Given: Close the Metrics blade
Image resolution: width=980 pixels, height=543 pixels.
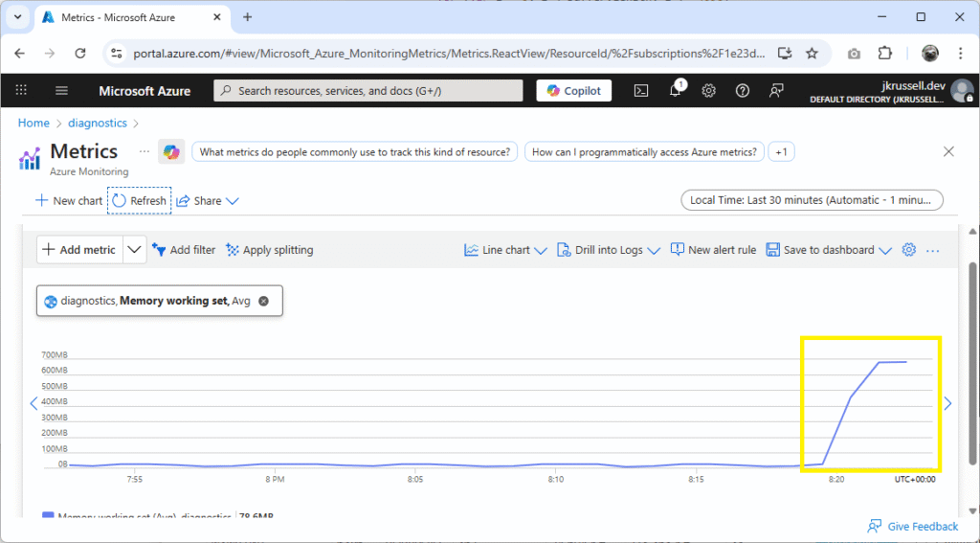Looking at the screenshot, I should tap(948, 151).
